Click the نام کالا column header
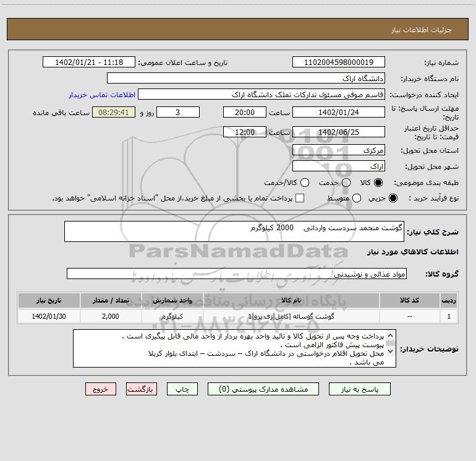The width and height of the screenshot is (476, 461). tap(291, 300)
